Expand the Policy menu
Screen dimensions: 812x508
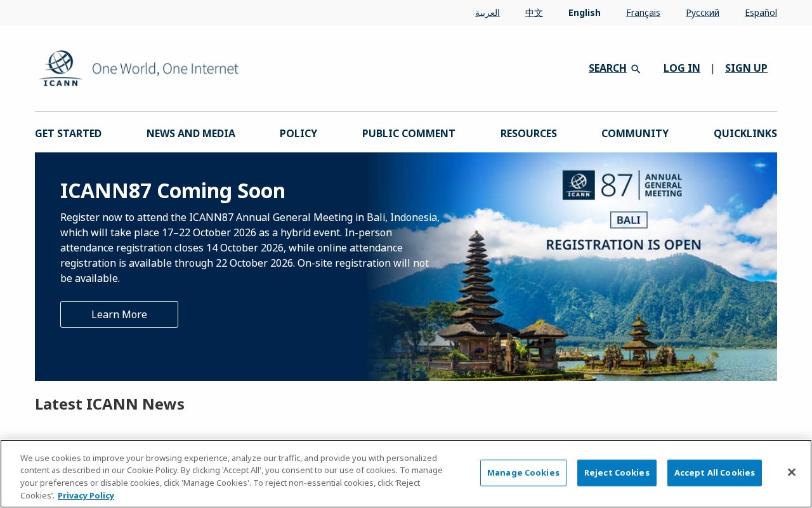[299, 133]
